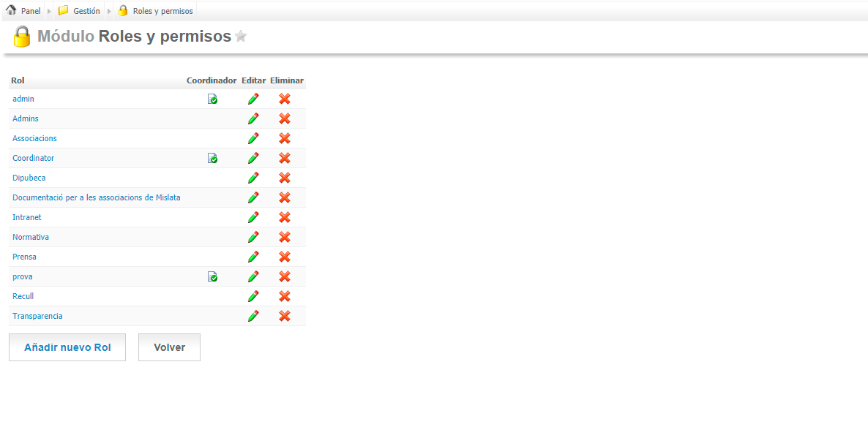
Task: Open the Admins role link
Action: [26, 118]
